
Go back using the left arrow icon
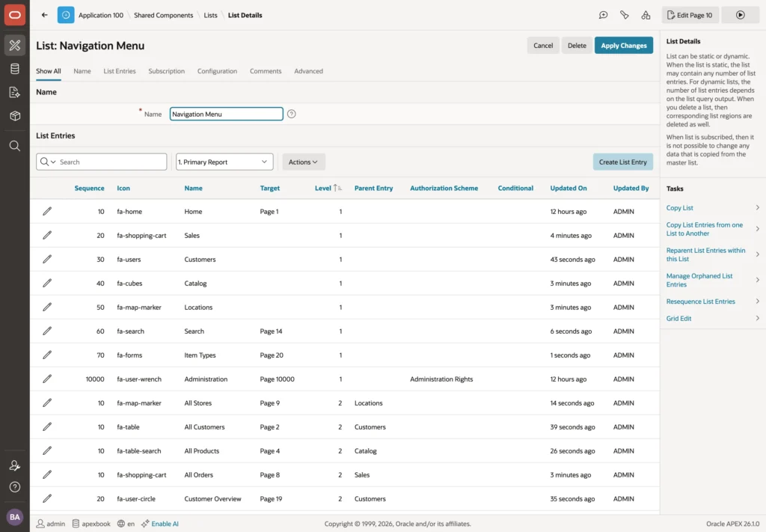[44, 15]
